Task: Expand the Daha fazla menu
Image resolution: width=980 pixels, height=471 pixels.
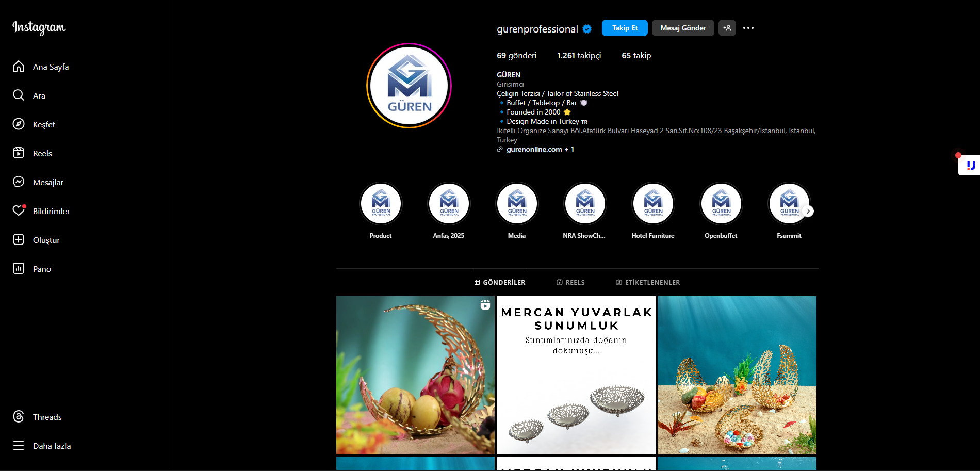Action: pos(41,446)
